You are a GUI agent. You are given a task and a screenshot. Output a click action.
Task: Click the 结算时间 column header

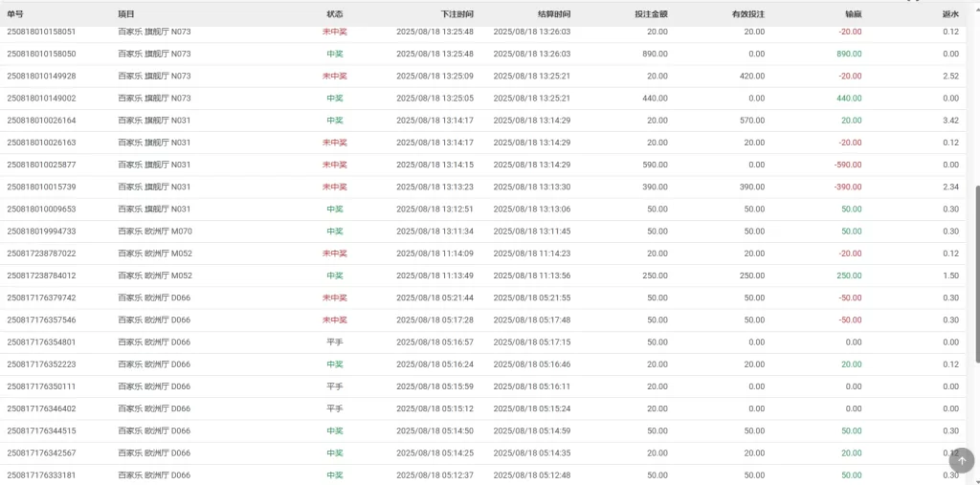[554, 13]
